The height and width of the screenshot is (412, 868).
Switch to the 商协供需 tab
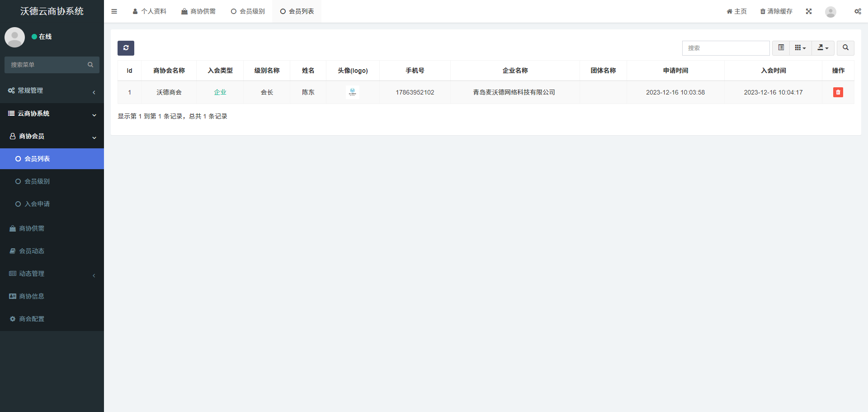[198, 11]
